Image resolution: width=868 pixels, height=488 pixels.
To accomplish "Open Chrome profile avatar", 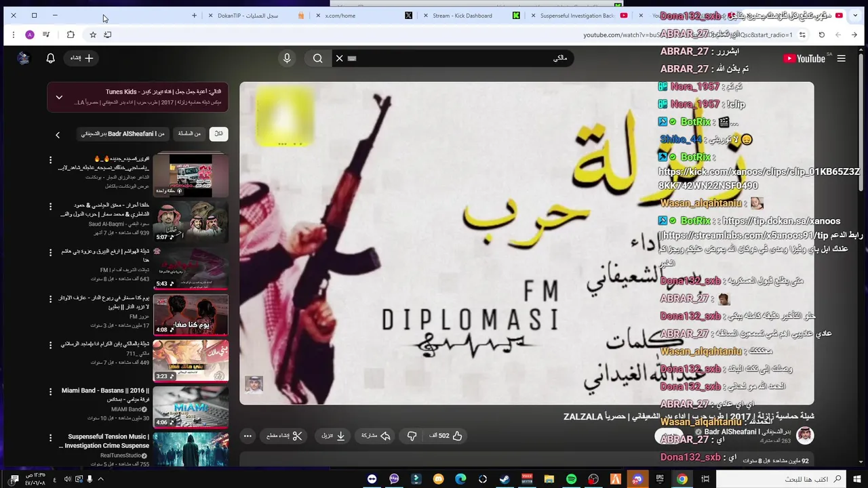I will coord(30,35).
